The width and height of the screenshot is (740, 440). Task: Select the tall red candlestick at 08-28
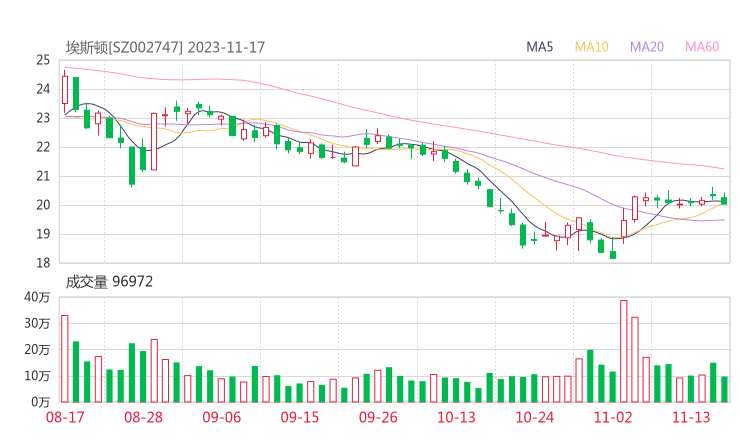[154, 142]
